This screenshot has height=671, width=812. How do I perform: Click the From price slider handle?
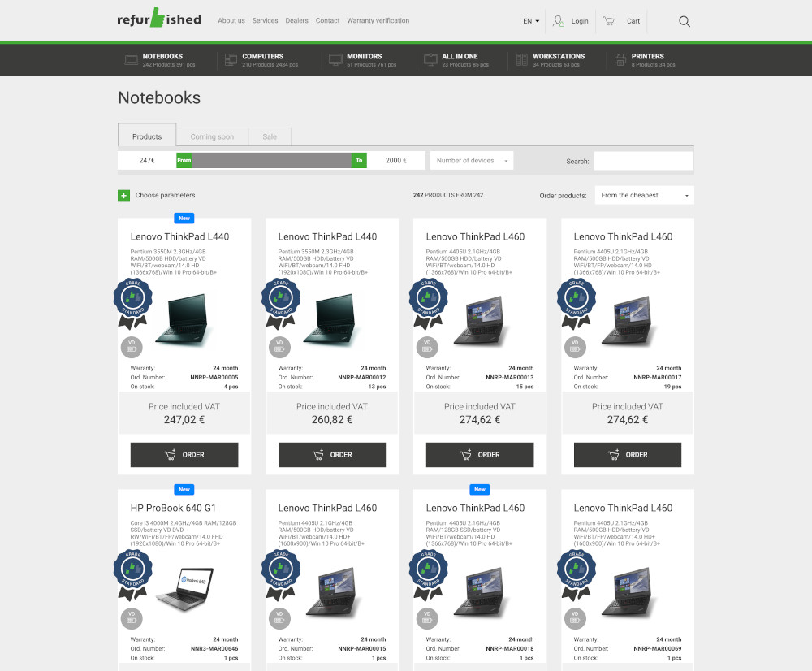[184, 160]
